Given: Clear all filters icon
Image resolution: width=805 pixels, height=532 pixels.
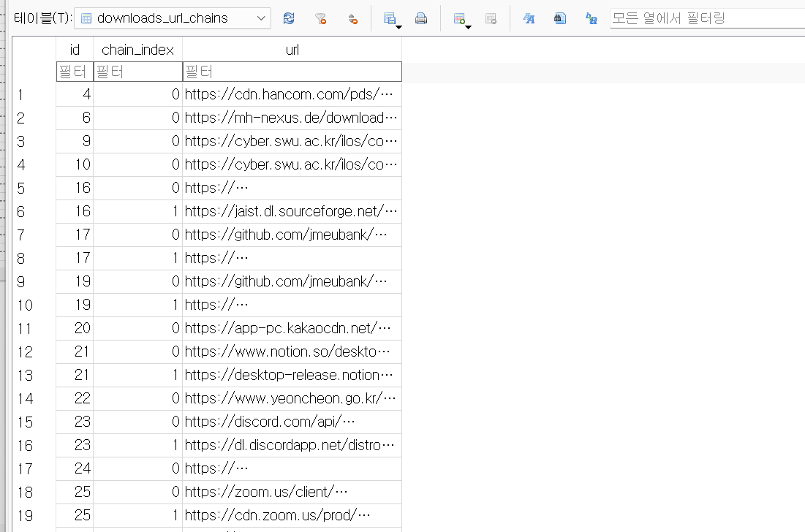Looking at the screenshot, I should pos(320,18).
